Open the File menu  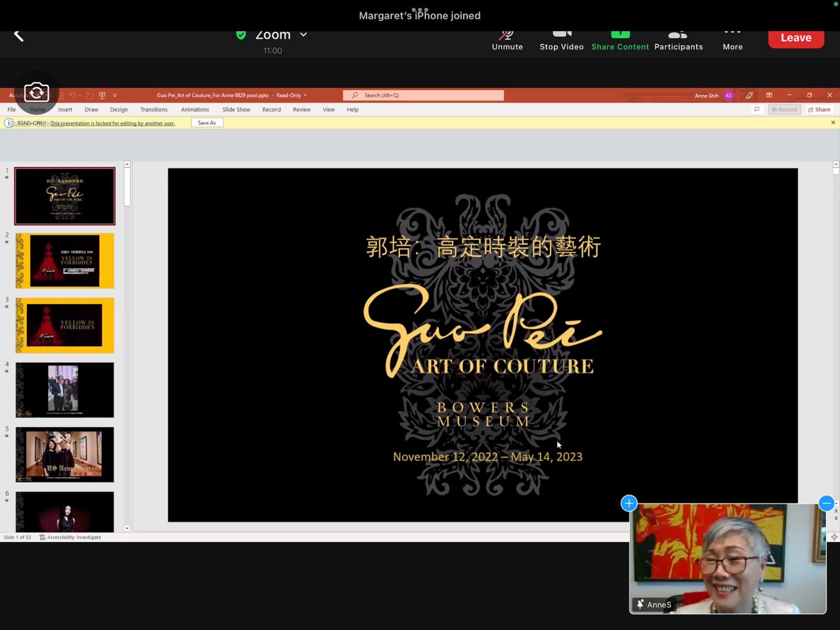12,109
